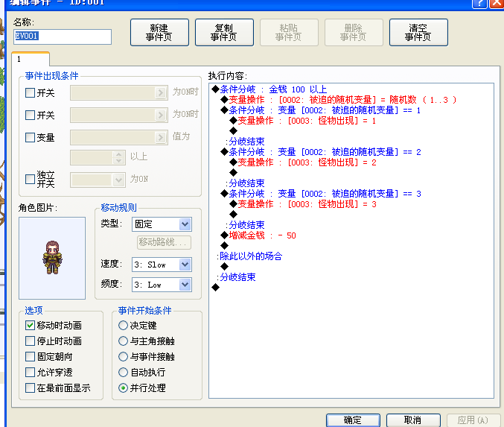Enable the first 开关 condition checkbox
504x427 pixels.
click(x=30, y=93)
